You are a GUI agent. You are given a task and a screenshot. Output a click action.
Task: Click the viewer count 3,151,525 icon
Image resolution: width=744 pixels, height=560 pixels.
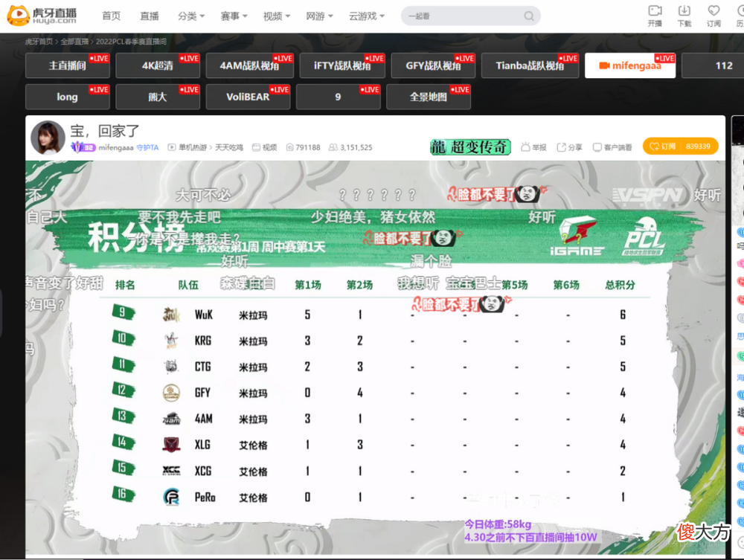(x=333, y=147)
